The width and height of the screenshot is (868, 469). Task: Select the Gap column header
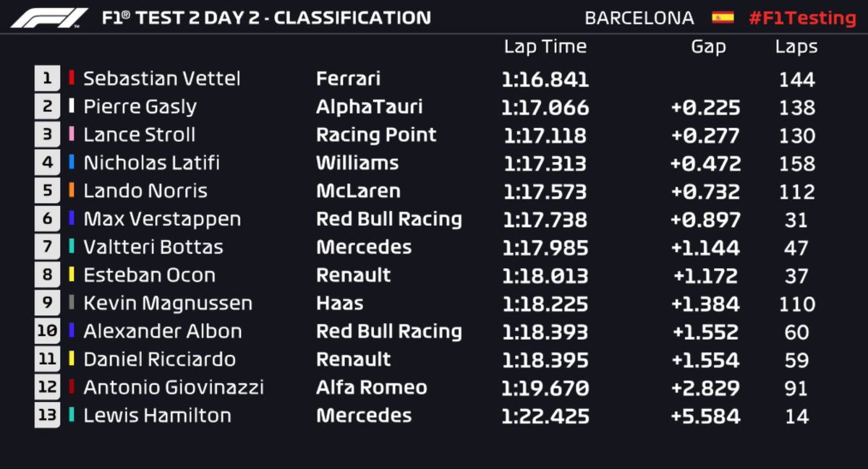pyautogui.click(x=708, y=47)
